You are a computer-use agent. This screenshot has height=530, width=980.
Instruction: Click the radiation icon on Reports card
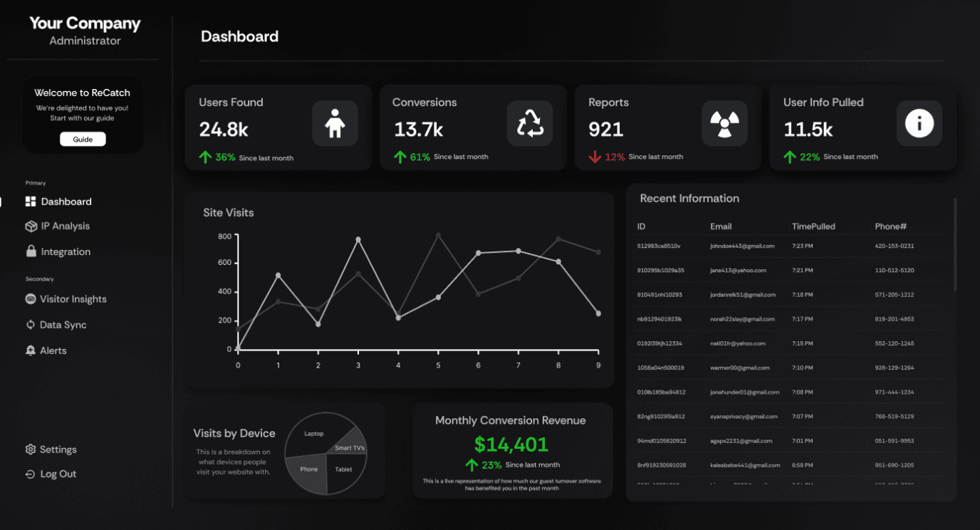pyautogui.click(x=724, y=123)
